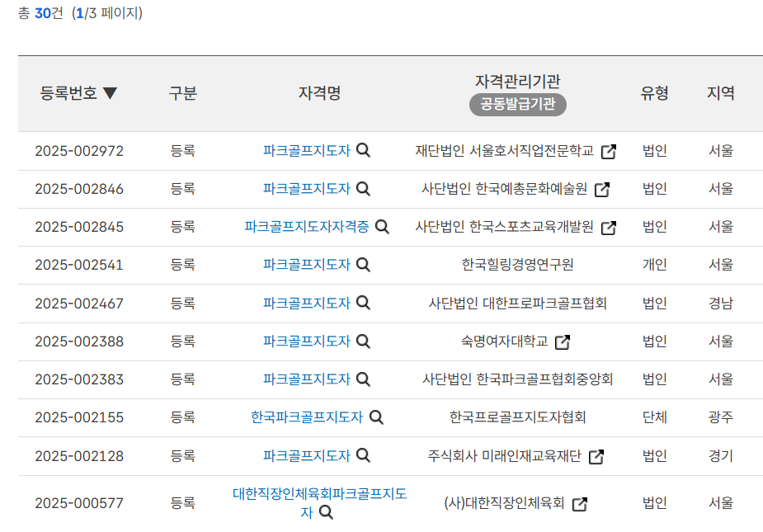Click the 구분 column header
This screenshot has width=763, height=532.
point(183,92)
